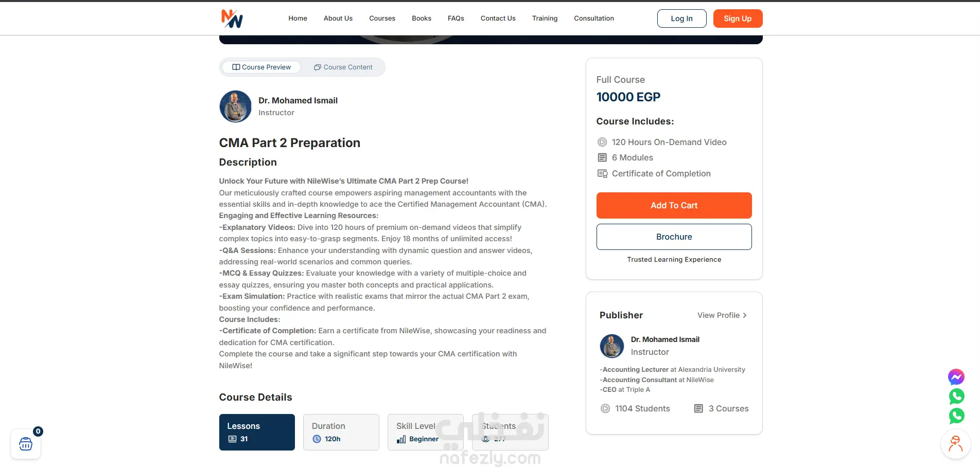This screenshot has width=980, height=468.
Task: Add the course to cart
Action: (x=674, y=205)
